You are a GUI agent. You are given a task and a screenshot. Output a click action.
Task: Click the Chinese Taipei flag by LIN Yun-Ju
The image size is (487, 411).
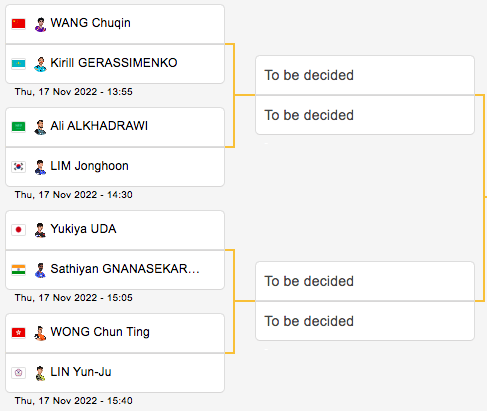[x=18, y=372]
